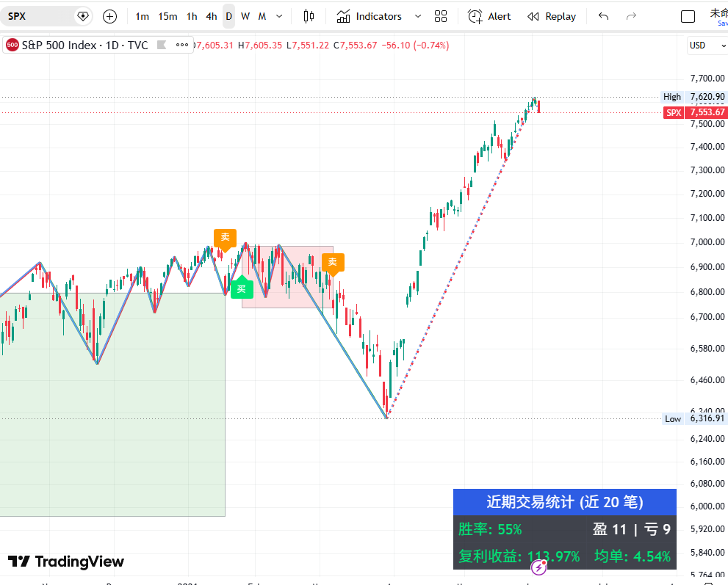Screen dimensions: 728x585
Task: Click the 6,000.00 price scale label
Action: [707, 506]
